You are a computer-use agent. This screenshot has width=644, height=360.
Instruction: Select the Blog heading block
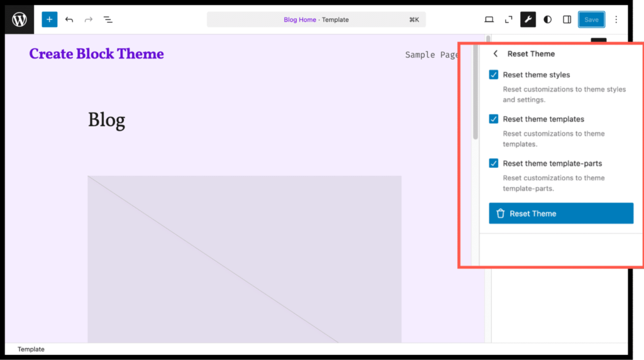(107, 120)
